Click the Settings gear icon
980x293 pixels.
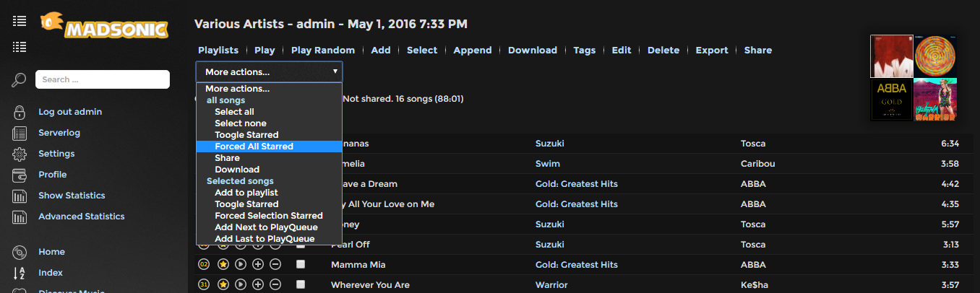20,154
